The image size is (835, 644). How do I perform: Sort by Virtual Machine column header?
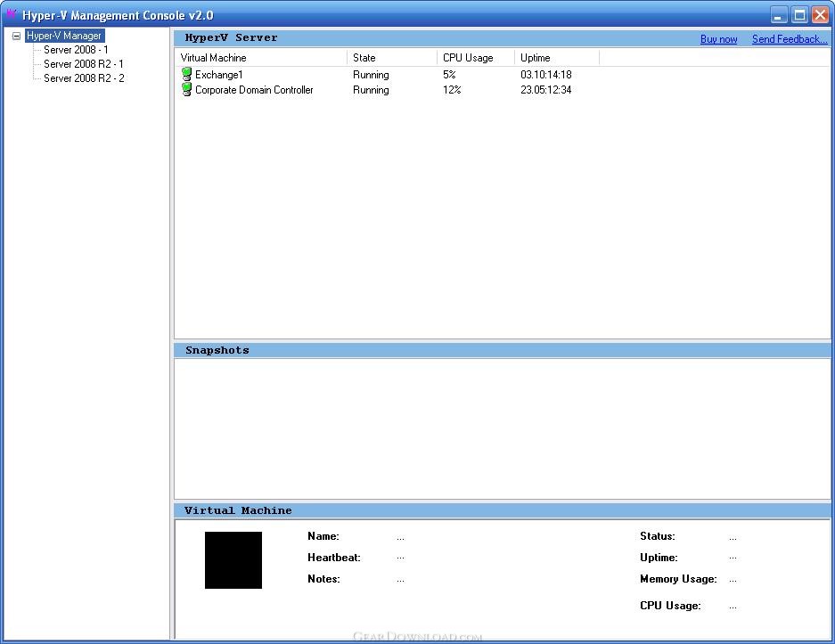[261, 58]
